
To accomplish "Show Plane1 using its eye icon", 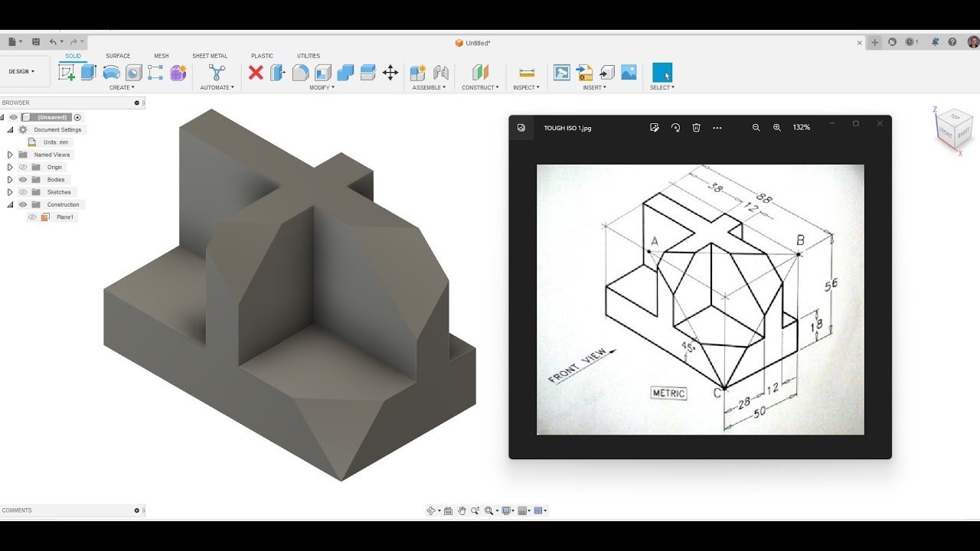I will tap(32, 217).
